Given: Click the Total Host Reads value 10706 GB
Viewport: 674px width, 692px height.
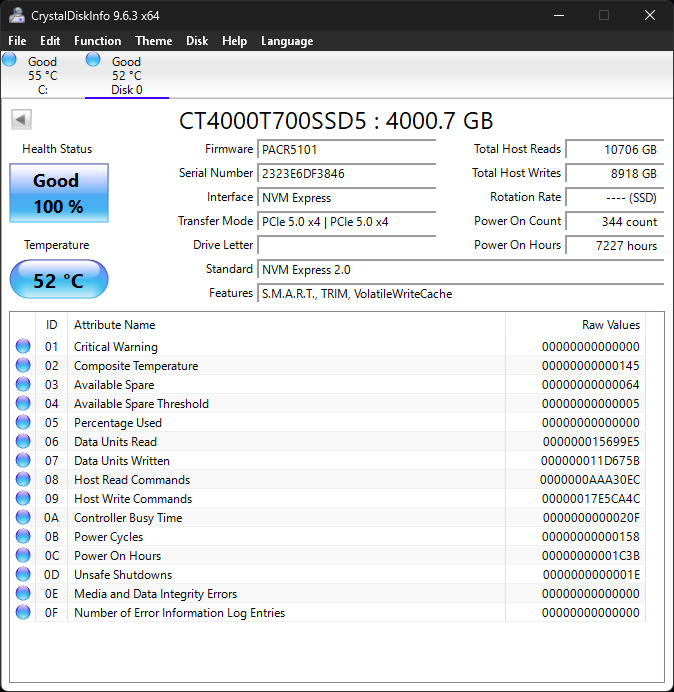Looking at the screenshot, I should tap(614, 150).
